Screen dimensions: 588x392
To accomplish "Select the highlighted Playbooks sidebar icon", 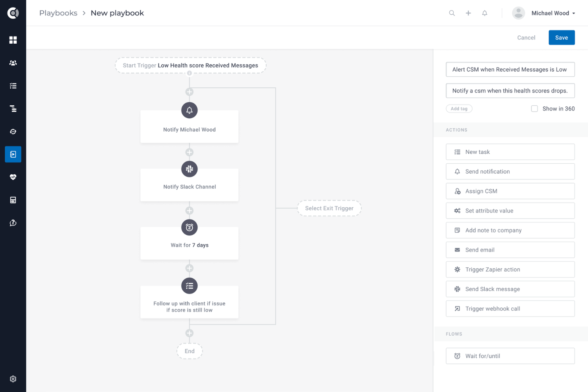I will [x=13, y=154].
